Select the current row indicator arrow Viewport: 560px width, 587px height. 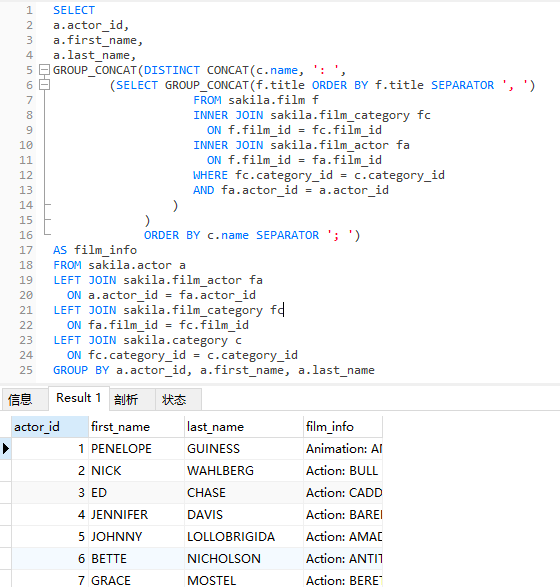click(x=6, y=448)
